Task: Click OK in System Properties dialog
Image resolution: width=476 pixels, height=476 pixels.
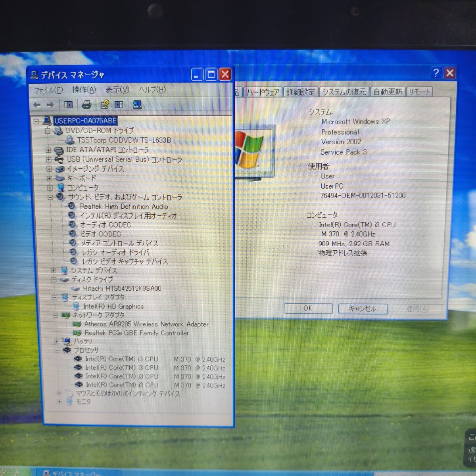Action: tap(308, 308)
